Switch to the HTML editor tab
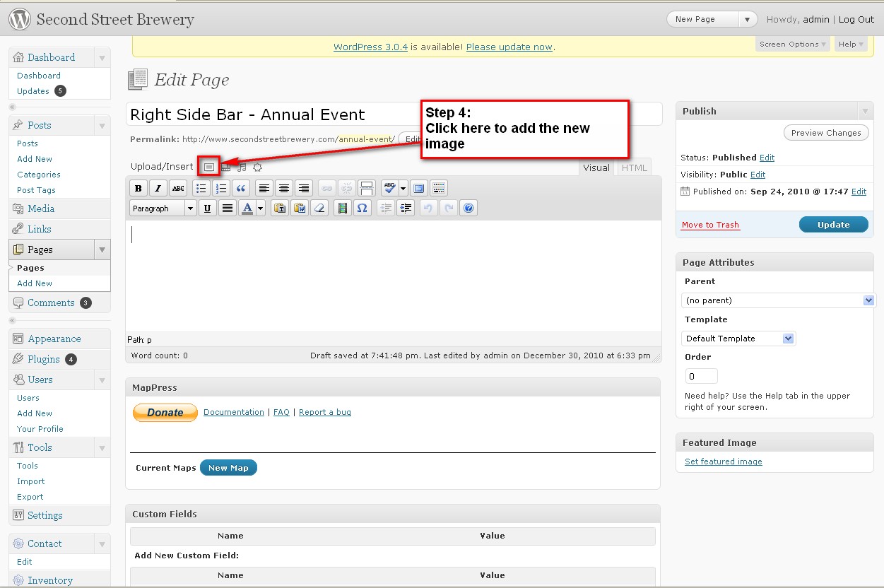 pos(634,167)
